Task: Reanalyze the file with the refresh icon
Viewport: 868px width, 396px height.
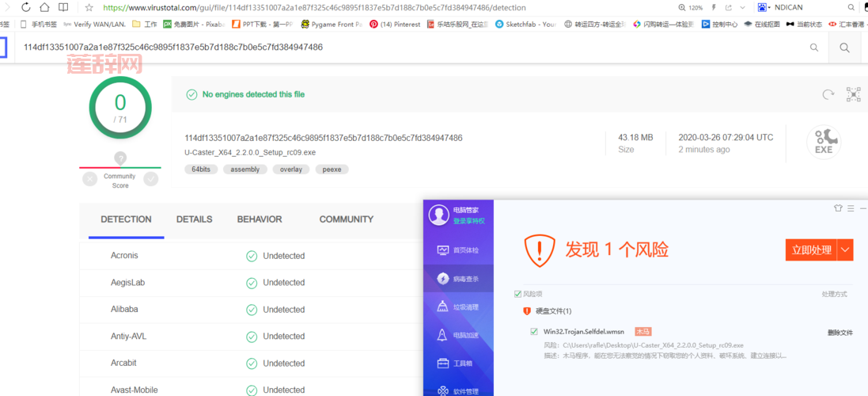Action: click(x=828, y=95)
